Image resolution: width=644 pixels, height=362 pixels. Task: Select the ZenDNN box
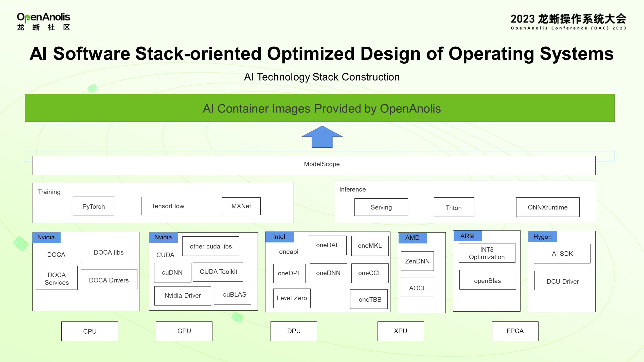click(417, 261)
